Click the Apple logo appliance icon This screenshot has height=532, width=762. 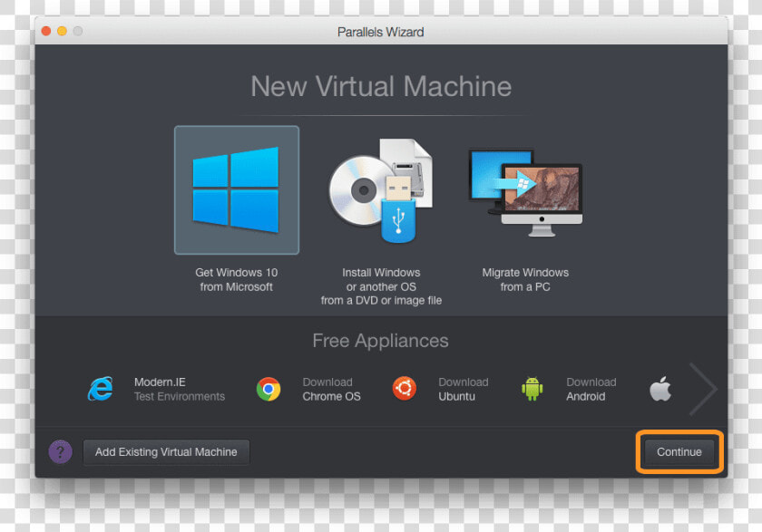[x=660, y=388]
